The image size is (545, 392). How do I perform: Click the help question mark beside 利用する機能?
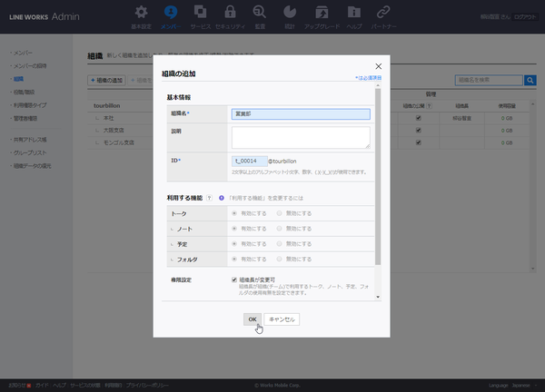click(x=210, y=197)
